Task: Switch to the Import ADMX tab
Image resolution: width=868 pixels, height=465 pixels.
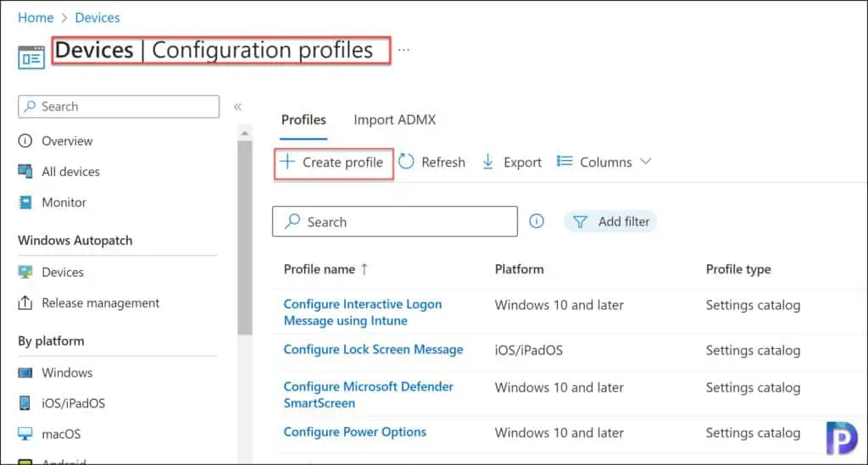Action: click(x=395, y=120)
